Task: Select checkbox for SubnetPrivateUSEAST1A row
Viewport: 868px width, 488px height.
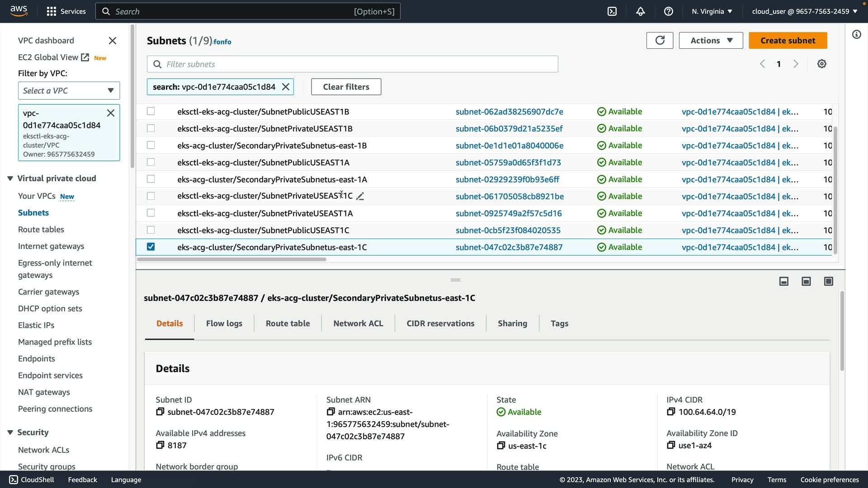Action: coord(151,213)
